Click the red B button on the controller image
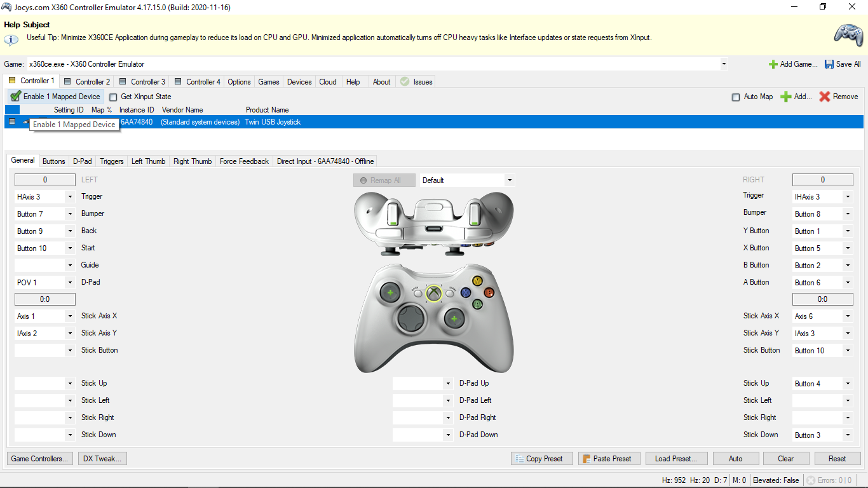Screen dimensions: 868x488 click(x=489, y=292)
